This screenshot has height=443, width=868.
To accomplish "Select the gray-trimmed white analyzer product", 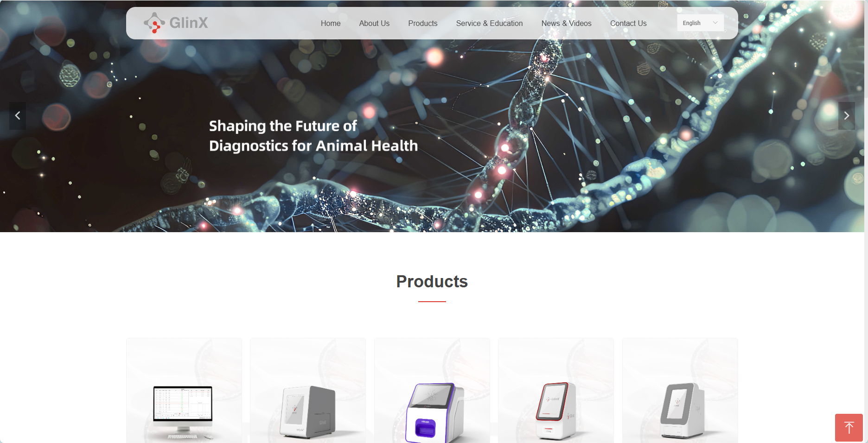I will [x=680, y=391].
